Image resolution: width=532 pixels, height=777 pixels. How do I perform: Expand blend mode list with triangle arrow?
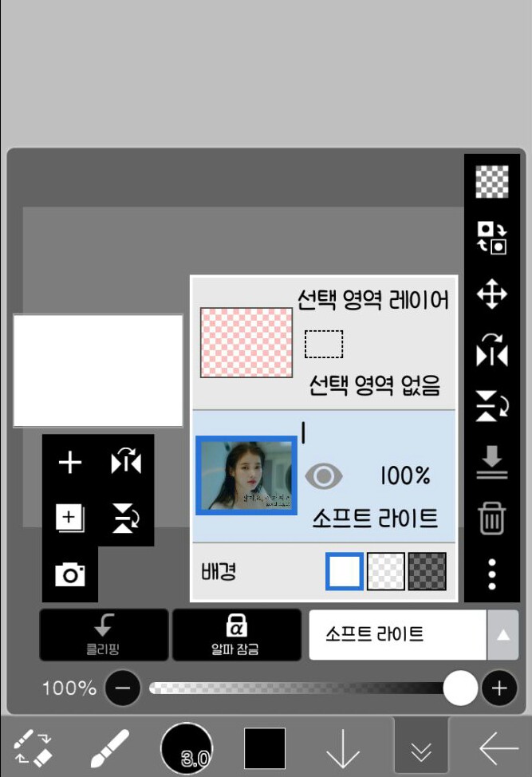click(x=502, y=635)
